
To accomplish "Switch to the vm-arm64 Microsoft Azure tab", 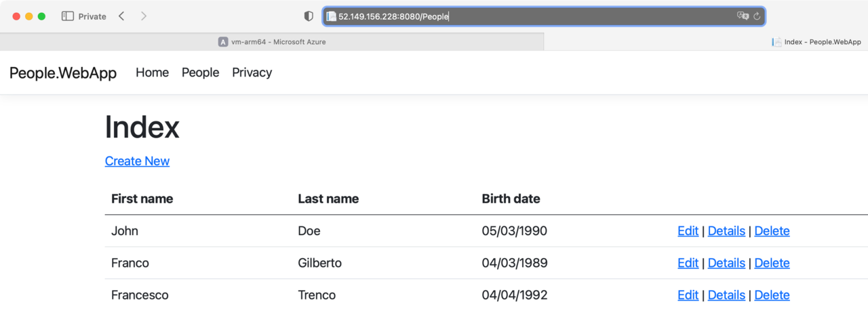I will tap(271, 42).
